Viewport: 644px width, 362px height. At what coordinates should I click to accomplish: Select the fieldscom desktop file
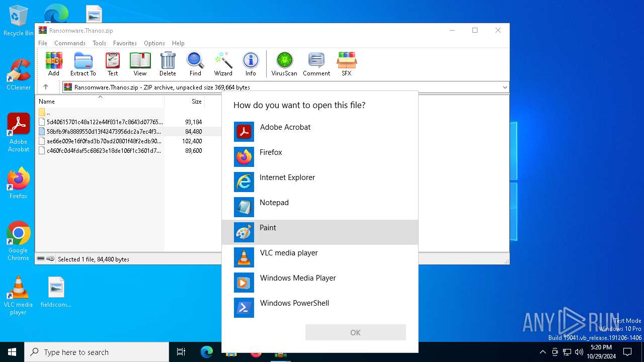[x=56, y=292]
